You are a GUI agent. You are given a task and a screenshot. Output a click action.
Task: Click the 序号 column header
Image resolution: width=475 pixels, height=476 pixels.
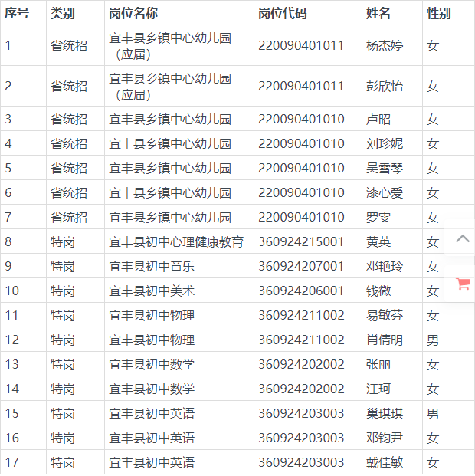click(x=17, y=13)
